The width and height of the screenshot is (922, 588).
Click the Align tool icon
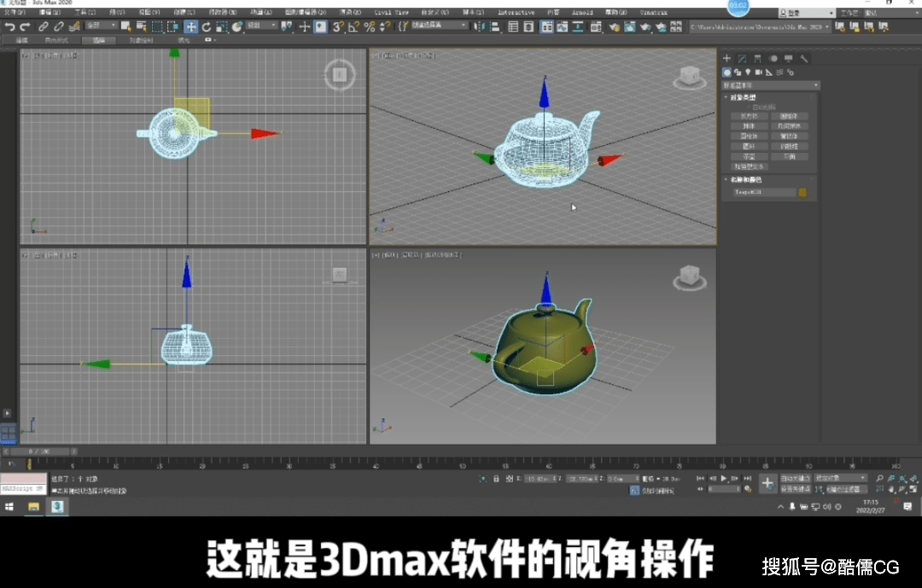click(494, 26)
